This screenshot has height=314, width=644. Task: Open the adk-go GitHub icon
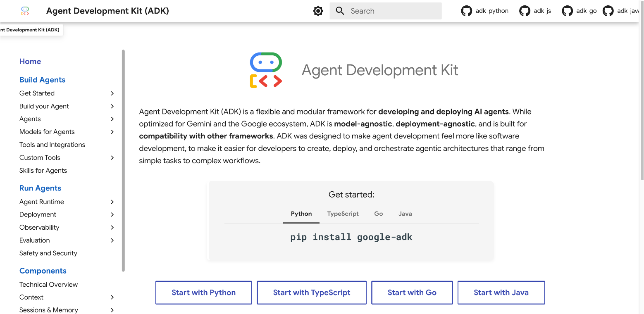568,11
